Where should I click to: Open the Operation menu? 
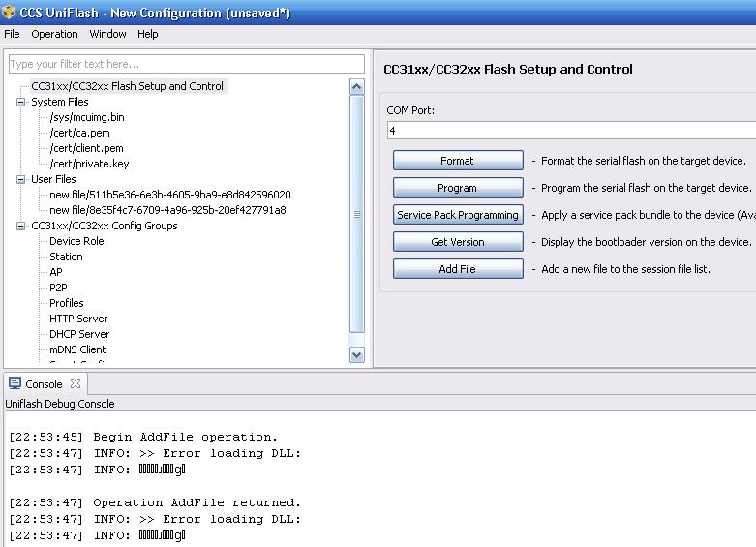pyautogui.click(x=54, y=34)
